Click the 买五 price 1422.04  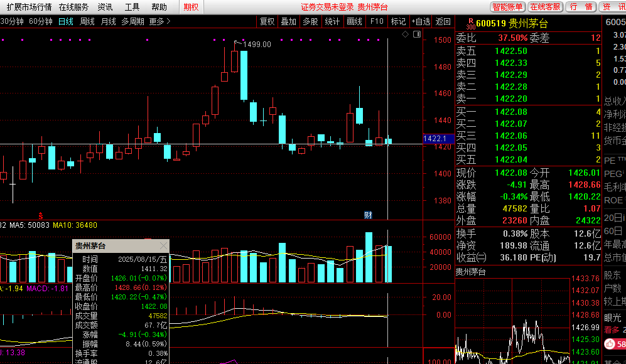(511, 160)
